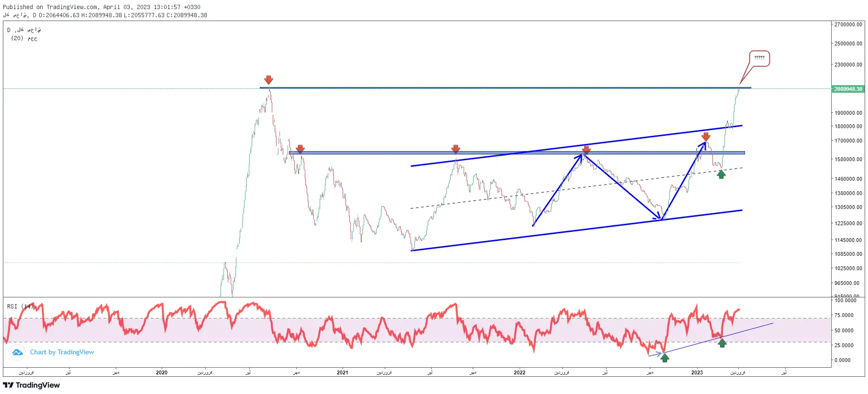The height and width of the screenshot is (394, 868).
Task: Click the 1580000.00 price axis label
Action: 848,159
